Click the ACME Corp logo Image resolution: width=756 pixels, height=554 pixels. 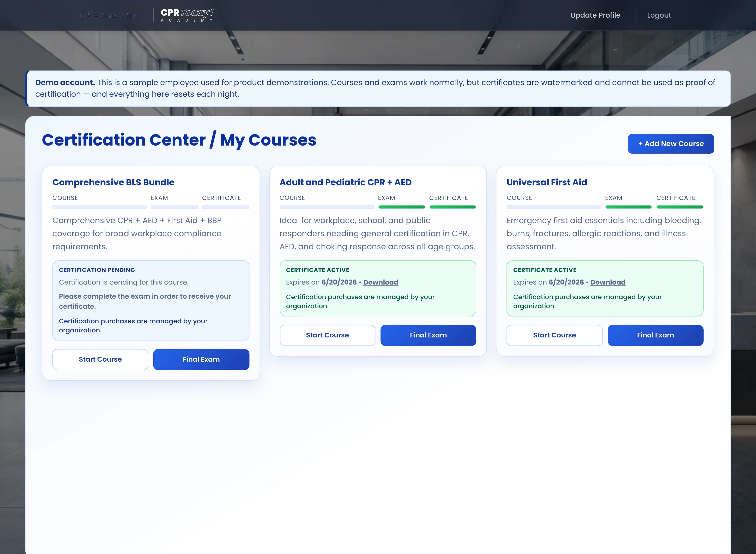[111, 15]
